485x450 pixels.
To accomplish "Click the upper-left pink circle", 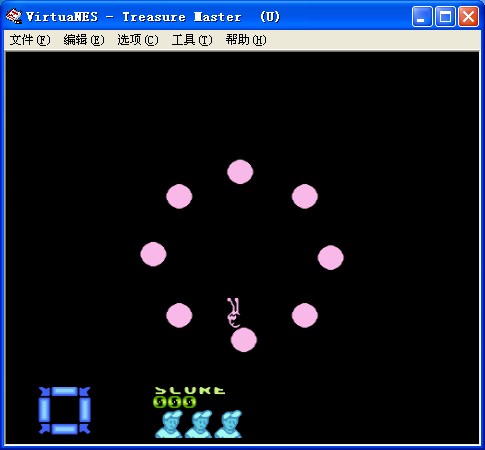I will 179,196.
